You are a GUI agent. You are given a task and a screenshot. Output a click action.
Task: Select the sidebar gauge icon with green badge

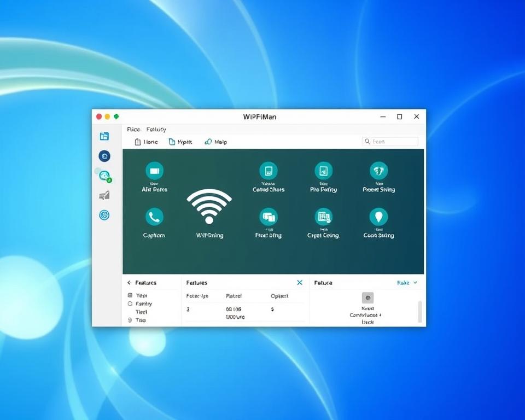[x=105, y=176]
